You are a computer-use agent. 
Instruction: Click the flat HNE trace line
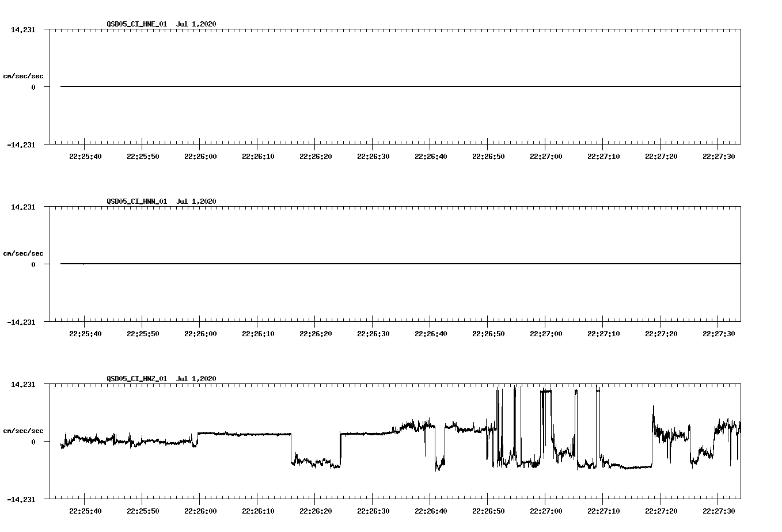400,86
